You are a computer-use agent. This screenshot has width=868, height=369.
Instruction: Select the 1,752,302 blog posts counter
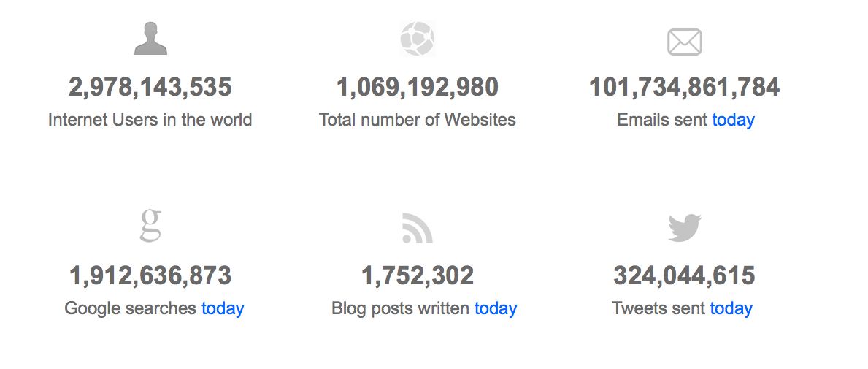coord(418,276)
